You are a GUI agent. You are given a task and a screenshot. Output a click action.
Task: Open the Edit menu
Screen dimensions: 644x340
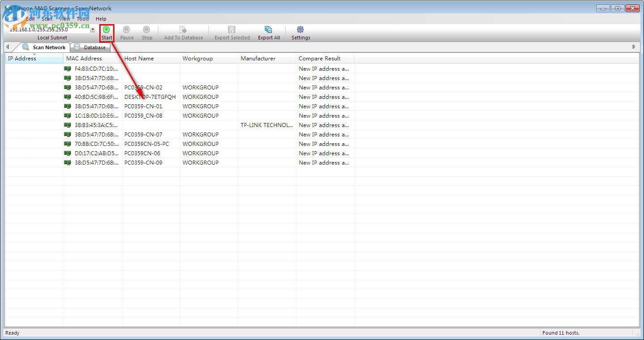pos(30,19)
